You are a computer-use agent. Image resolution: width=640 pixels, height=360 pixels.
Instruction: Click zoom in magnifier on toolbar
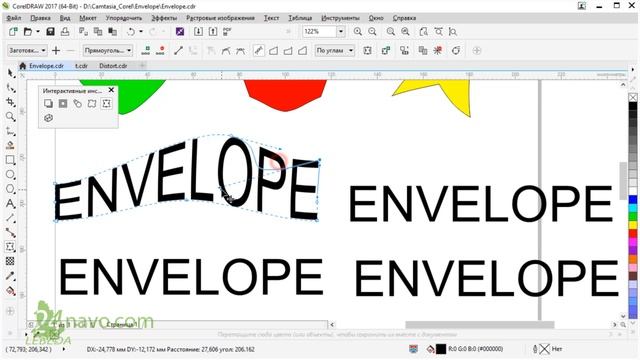click(x=358, y=31)
